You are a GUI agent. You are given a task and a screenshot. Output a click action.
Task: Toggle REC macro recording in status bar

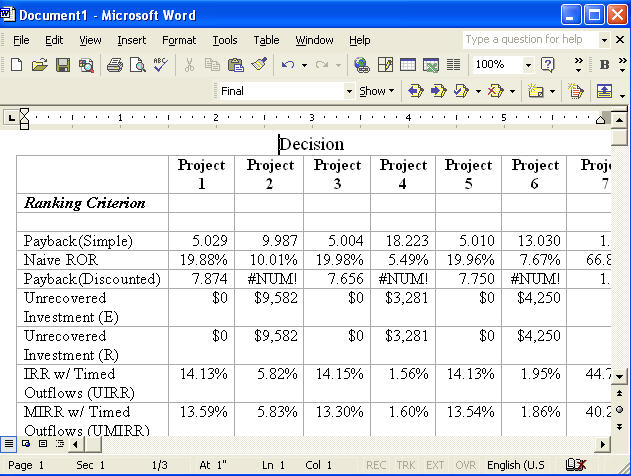[376, 465]
